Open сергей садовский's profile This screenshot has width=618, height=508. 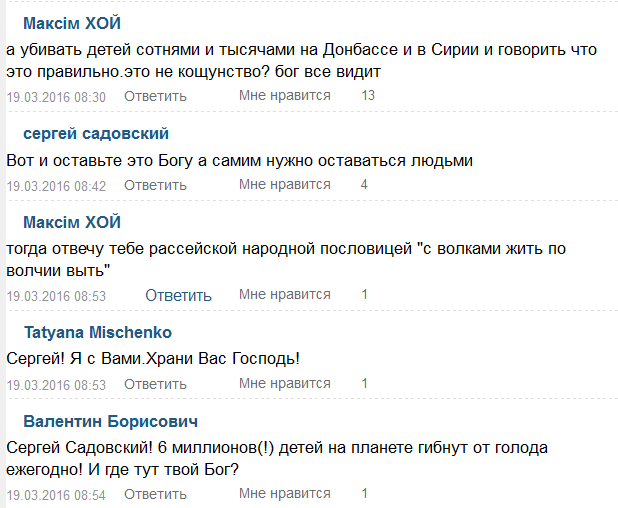click(x=96, y=134)
